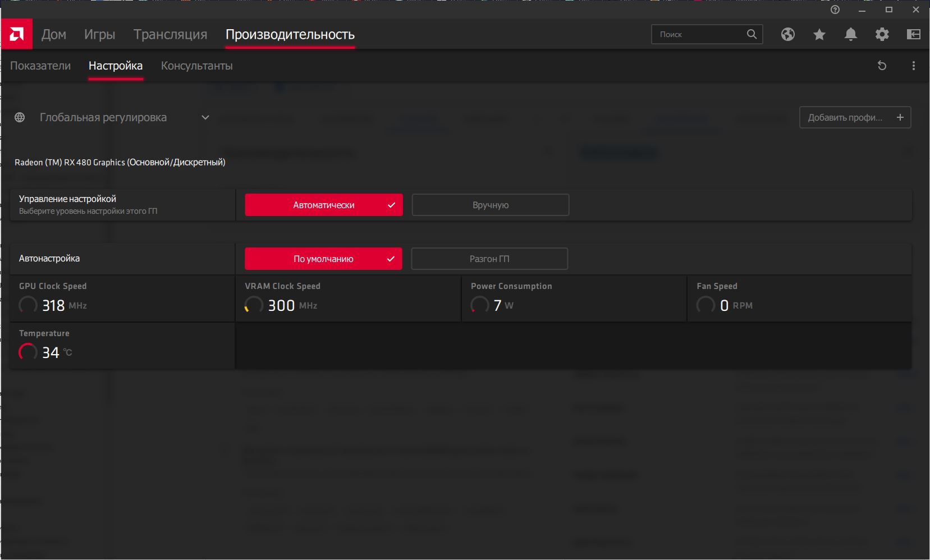Go to the Производительность tab
This screenshot has height=560, width=930.
[290, 34]
